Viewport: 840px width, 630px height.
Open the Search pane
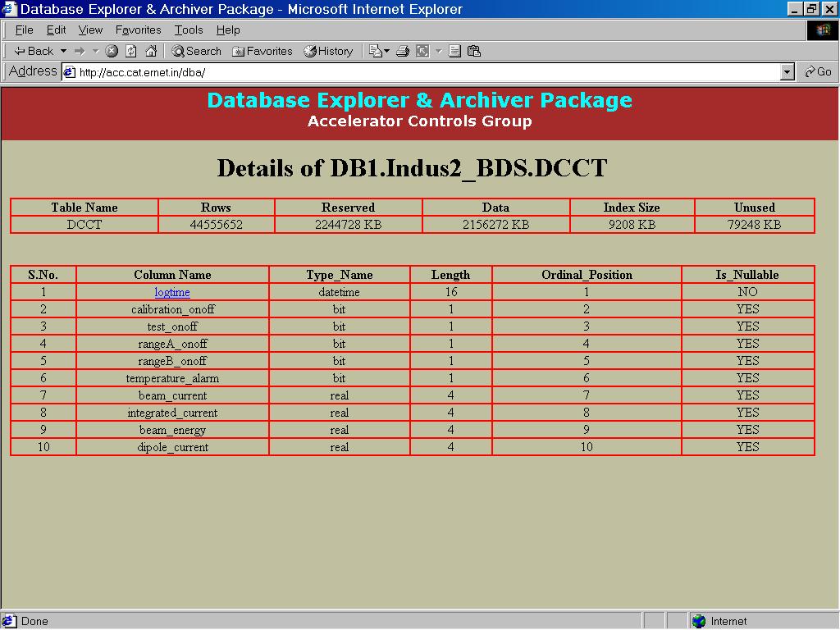click(197, 51)
